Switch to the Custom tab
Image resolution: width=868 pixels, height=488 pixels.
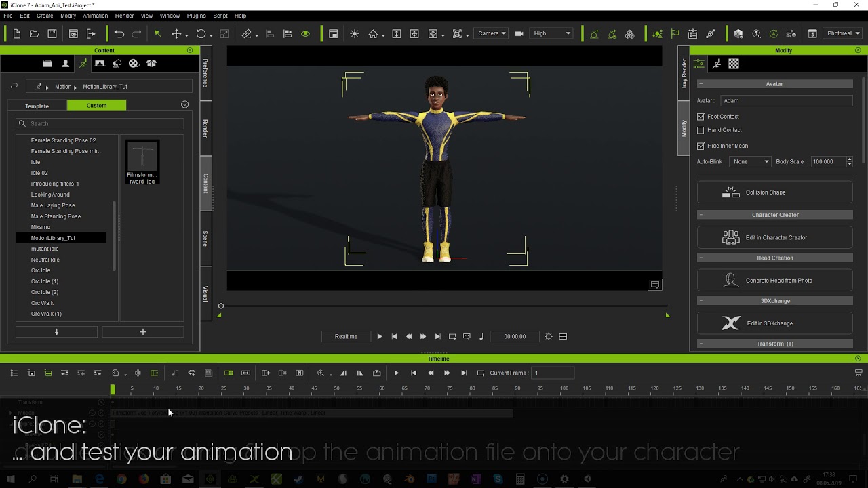pos(96,105)
